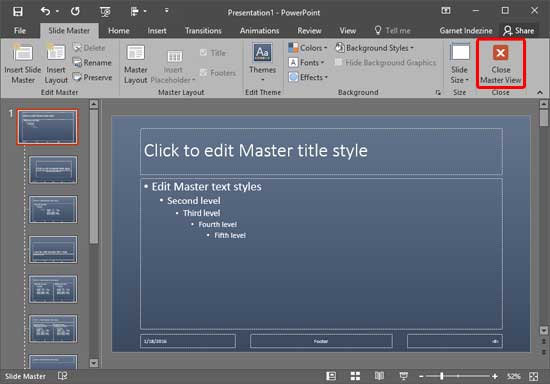Screen dimensions: 550x384
Task: Open the File tab
Action: (x=20, y=31)
